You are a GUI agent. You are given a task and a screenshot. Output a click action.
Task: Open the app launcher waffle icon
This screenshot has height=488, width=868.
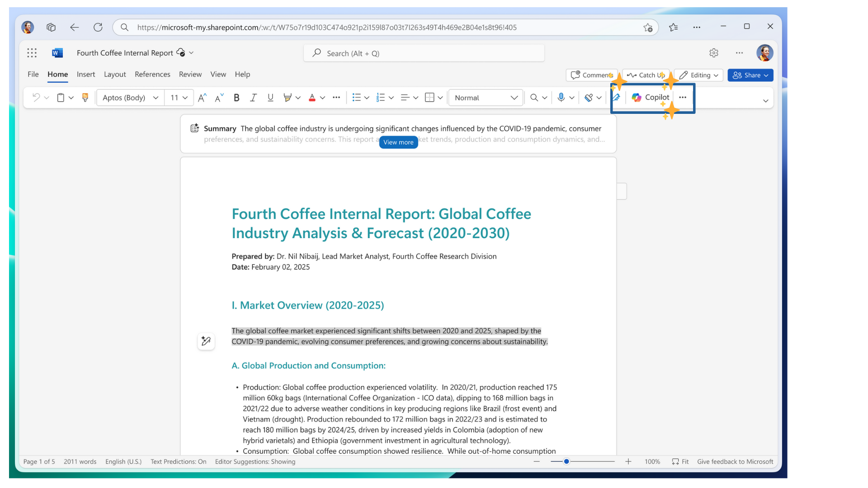click(x=32, y=53)
